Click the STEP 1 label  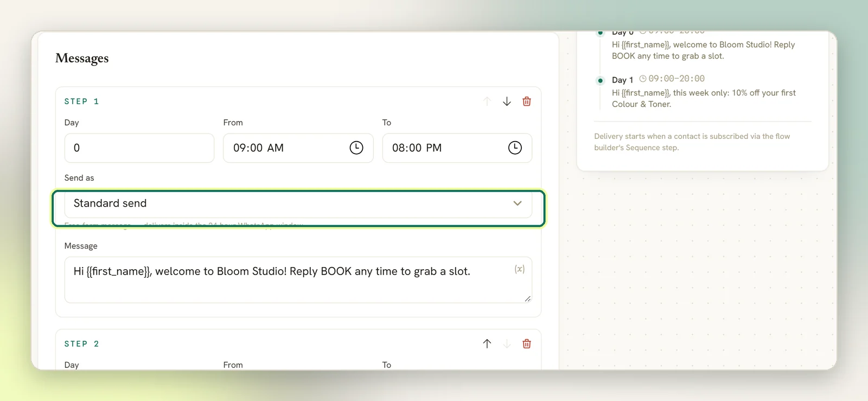(81, 101)
